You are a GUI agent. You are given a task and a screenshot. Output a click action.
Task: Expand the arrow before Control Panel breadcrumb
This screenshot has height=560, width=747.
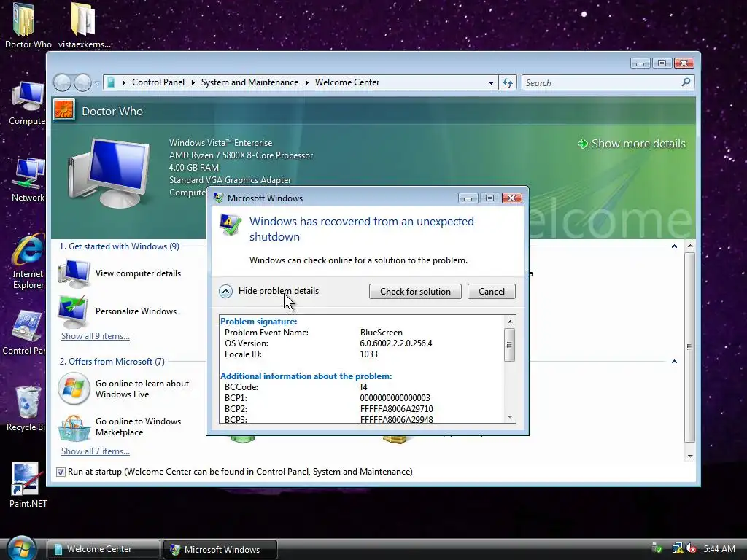point(124,82)
